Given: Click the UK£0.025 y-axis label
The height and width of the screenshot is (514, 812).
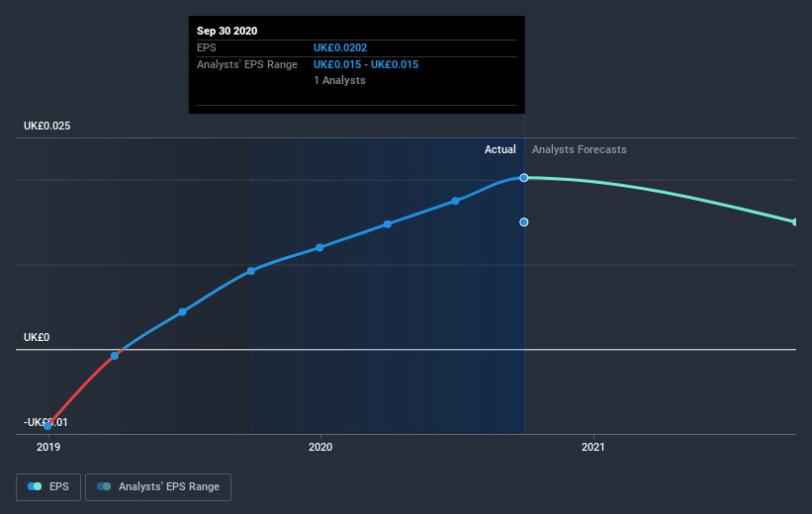Looking at the screenshot, I should click(47, 126).
